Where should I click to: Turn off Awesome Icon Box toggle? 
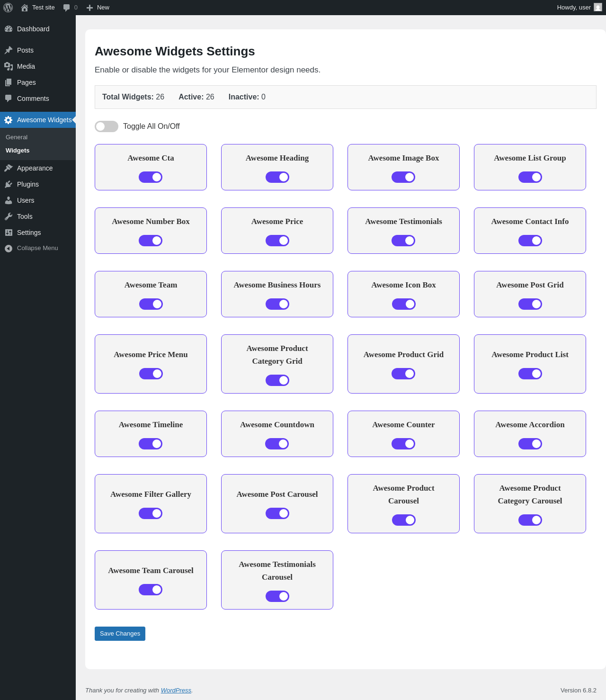404,304
